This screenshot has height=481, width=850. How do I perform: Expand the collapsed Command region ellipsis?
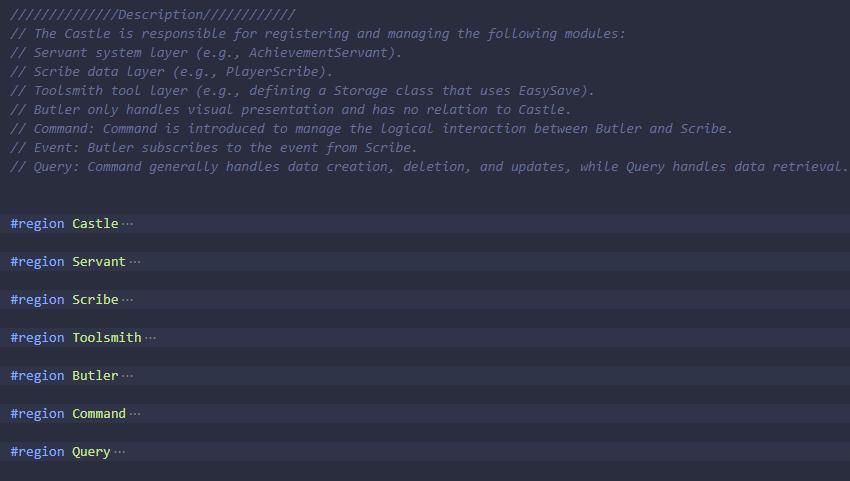click(135, 414)
